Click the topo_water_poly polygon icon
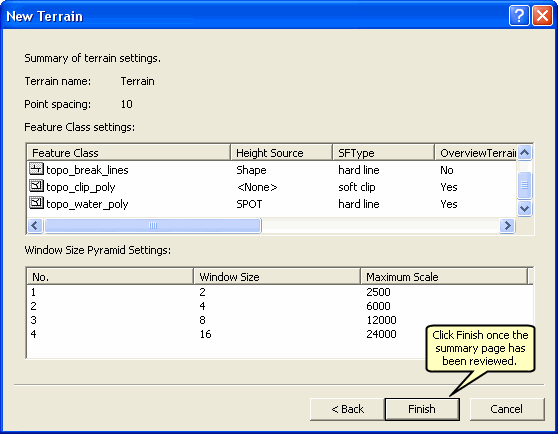This screenshot has width=558, height=434. click(36, 203)
